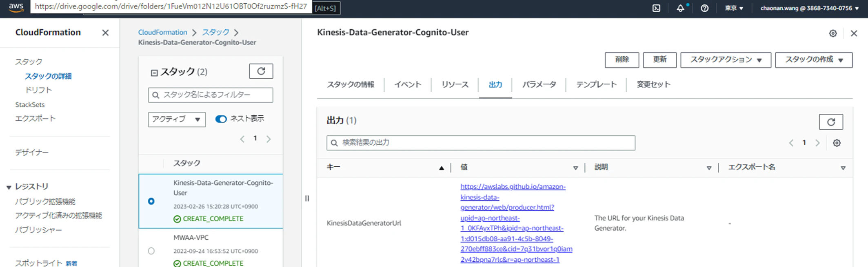Focus the 検索結果の出力 search field
The image size is (868, 267).
481,143
